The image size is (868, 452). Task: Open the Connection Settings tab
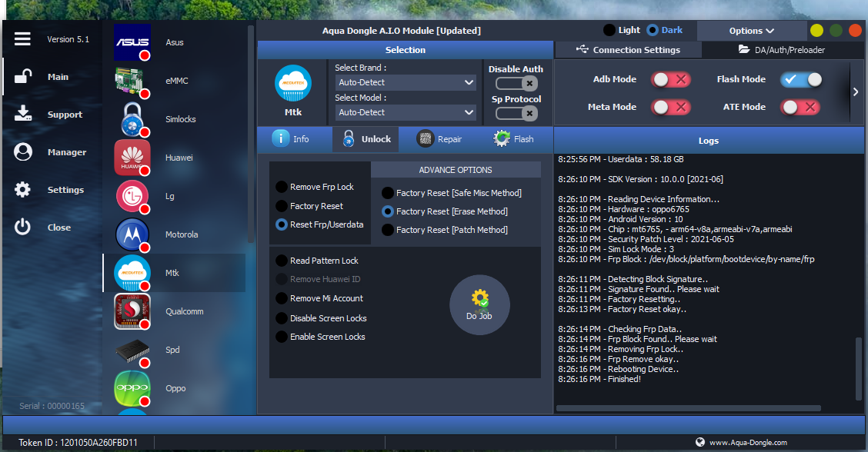click(628, 50)
